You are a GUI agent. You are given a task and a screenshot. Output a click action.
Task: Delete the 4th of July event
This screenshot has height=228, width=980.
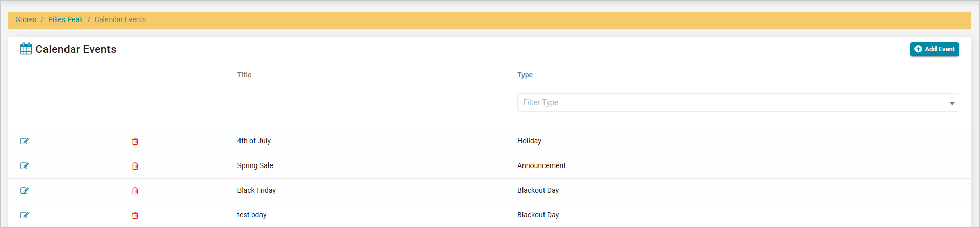pyautogui.click(x=135, y=141)
